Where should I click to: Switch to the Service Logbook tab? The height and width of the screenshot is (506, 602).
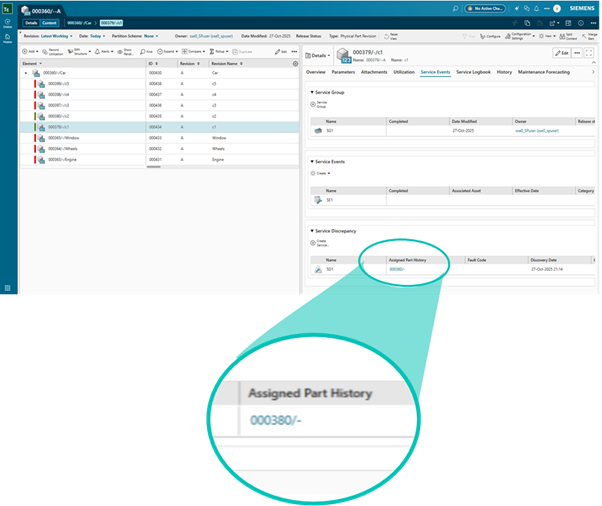tap(473, 72)
